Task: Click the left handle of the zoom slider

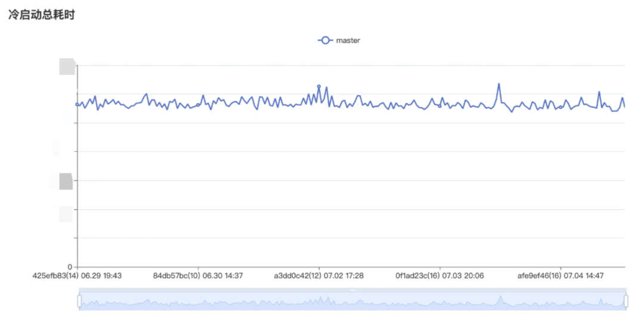Action: pos(79,301)
